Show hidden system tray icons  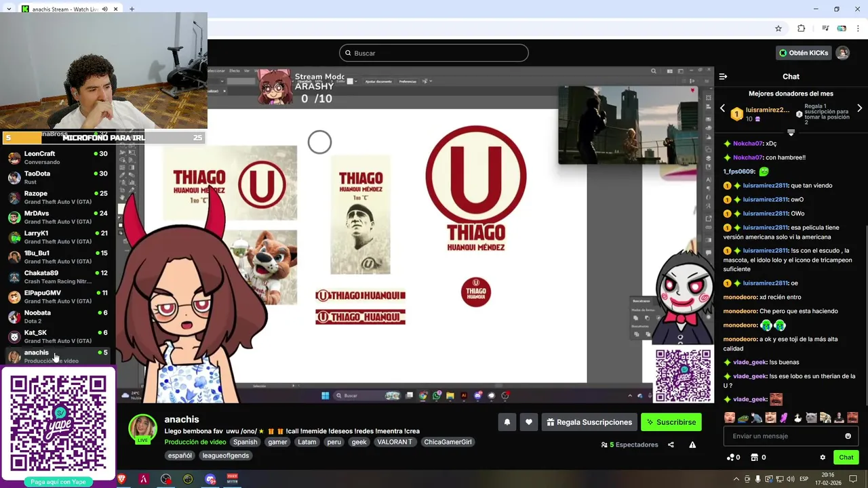(x=736, y=479)
